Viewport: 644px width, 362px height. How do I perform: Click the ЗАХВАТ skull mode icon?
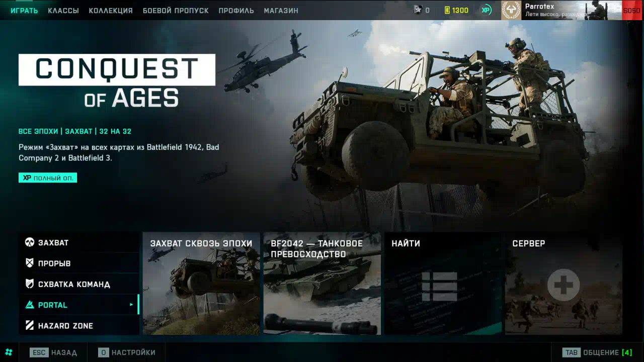click(x=30, y=242)
